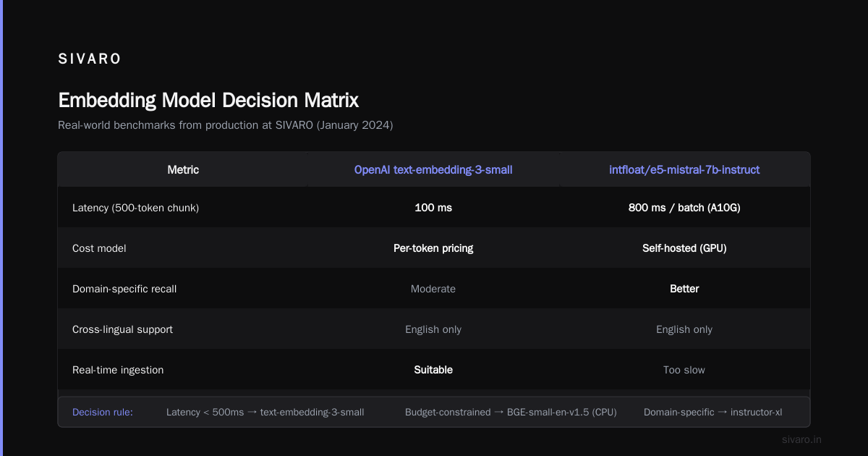Viewport: 868px width, 456px height.
Task: Select the Domain-specific recall row label
Action: tap(124, 289)
